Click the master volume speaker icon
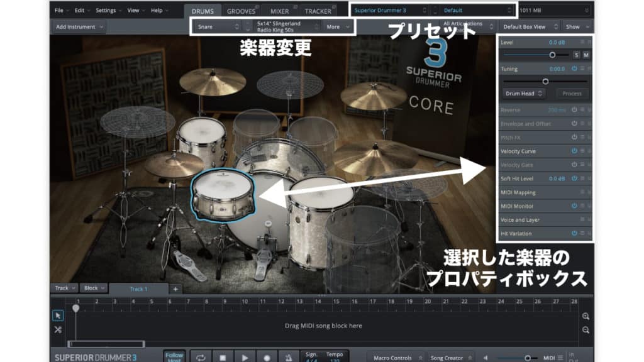The width and height of the screenshot is (644, 362). click(x=486, y=358)
